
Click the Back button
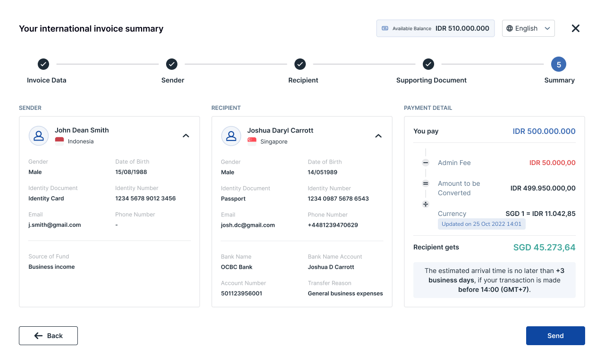pyautogui.click(x=48, y=336)
